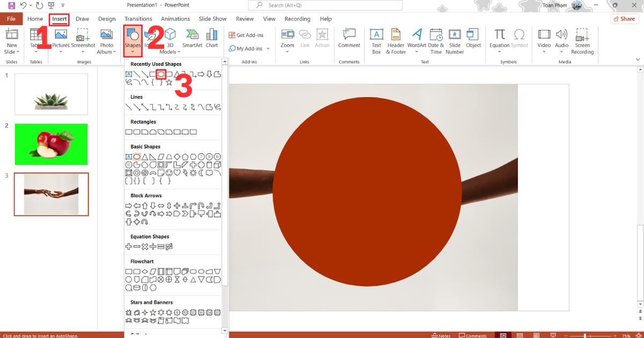Insert a Slide Number

click(455, 41)
